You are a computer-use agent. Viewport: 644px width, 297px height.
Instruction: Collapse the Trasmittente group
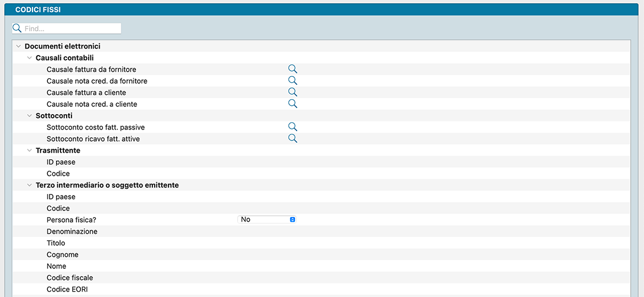click(x=30, y=150)
